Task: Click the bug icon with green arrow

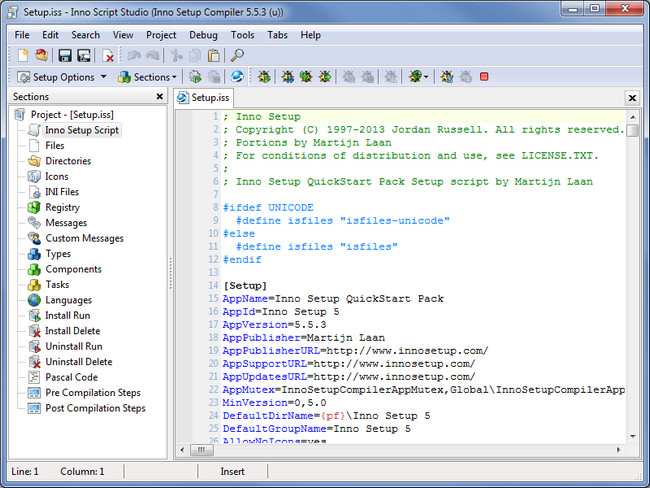Action: pyautogui.click(x=325, y=77)
